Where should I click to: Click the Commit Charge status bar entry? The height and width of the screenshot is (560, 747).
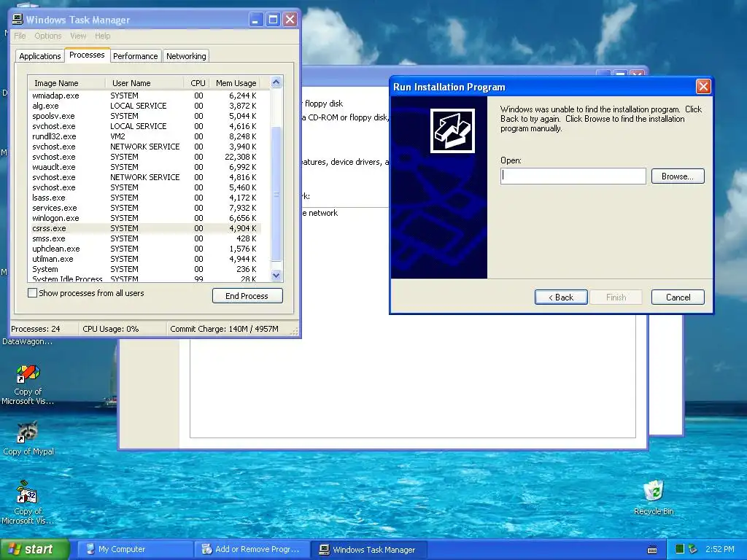[225, 329]
